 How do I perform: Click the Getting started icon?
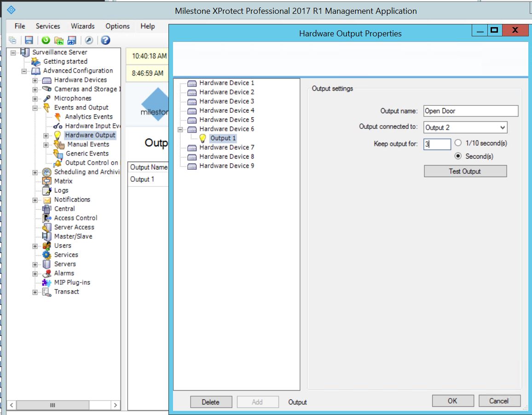(x=35, y=61)
